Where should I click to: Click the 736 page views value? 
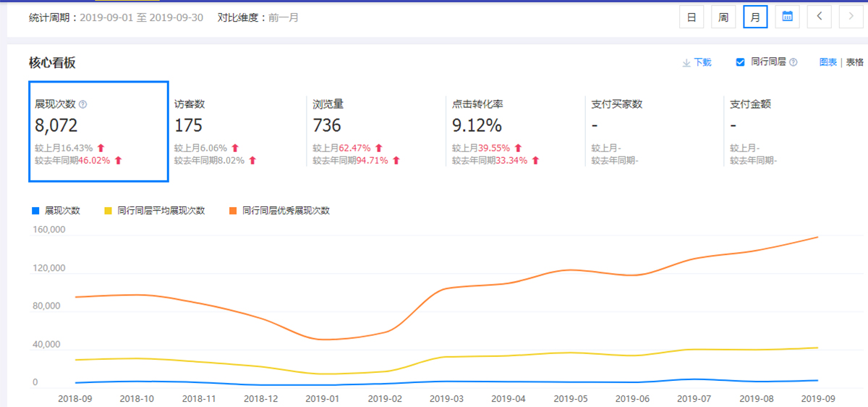tap(327, 126)
